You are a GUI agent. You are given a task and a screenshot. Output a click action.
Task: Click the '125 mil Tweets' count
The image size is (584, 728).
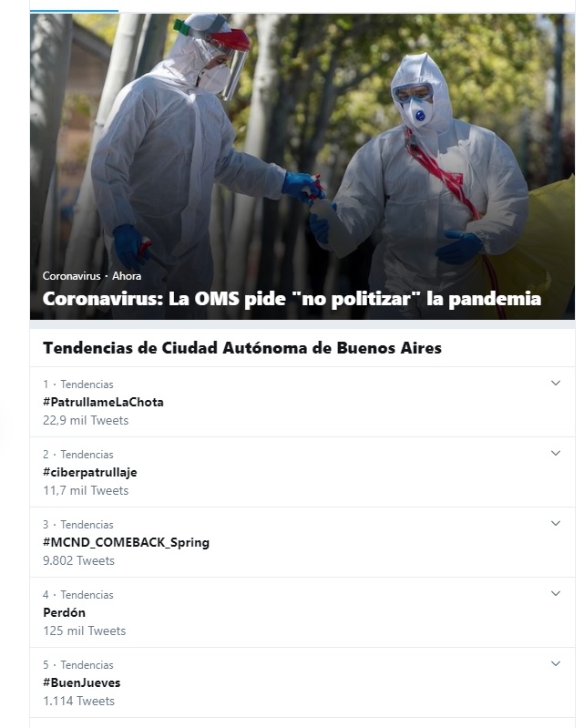pos(85,631)
